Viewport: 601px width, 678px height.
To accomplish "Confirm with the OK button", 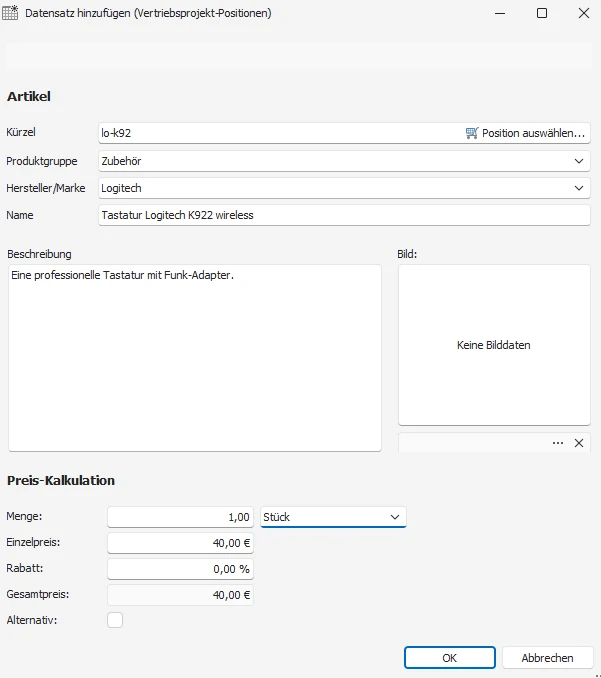I will [450, 658].
